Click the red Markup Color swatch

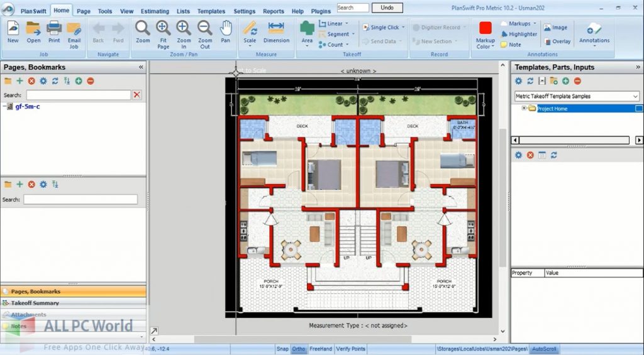point(485,28)
